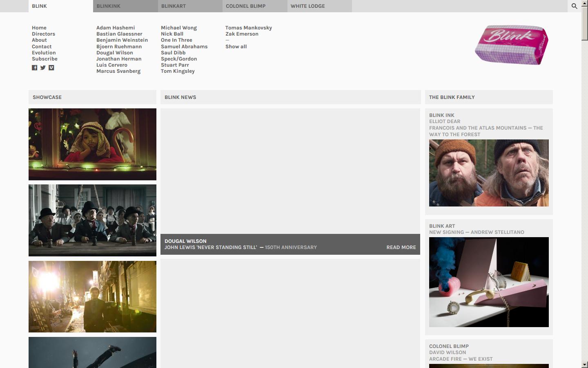The width and height of the screenshot is (588, 368).
Task: Click the Facebook social icon
Action: [x=34, y=68]
